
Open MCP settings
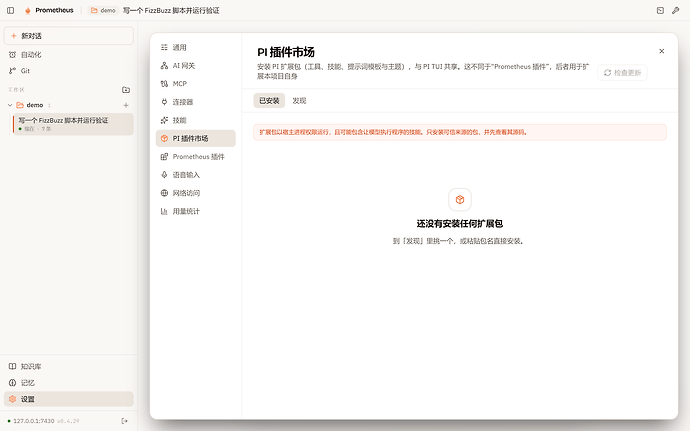pos(196,84)
